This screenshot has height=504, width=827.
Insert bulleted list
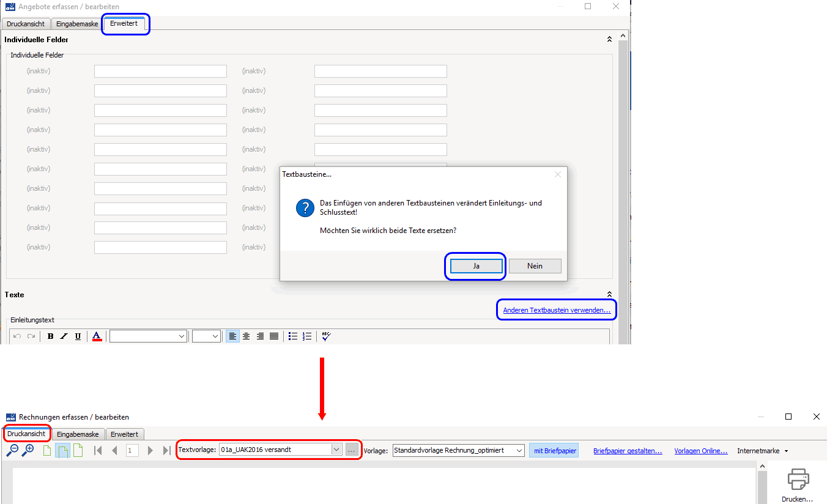click(x=293, y=336)
